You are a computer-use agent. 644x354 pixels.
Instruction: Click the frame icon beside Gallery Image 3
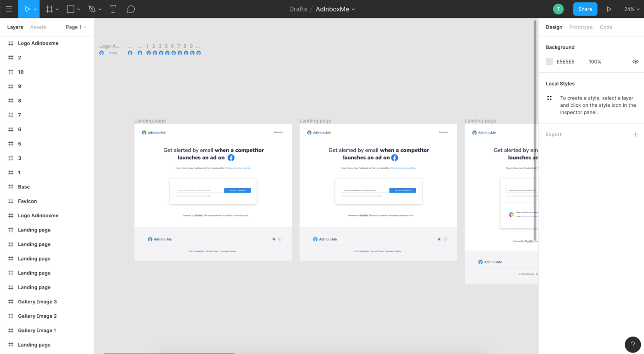point(11,302)
